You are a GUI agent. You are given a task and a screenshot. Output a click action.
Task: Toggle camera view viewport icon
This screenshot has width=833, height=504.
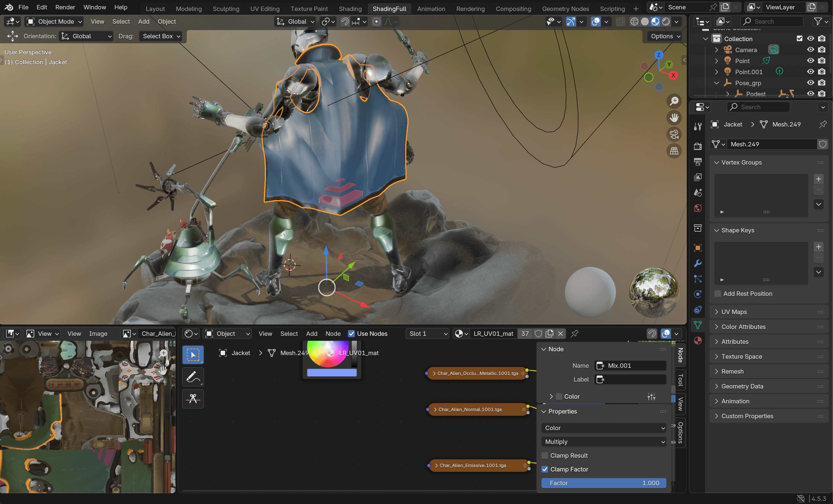click(x=674, y=134)
